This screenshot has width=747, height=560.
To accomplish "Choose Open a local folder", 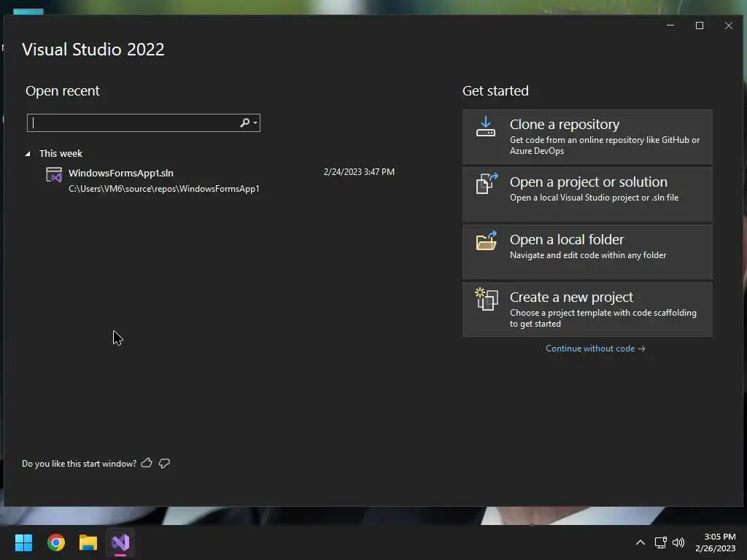I will [587, 252].
